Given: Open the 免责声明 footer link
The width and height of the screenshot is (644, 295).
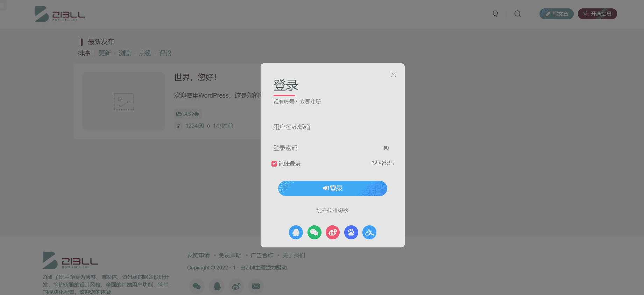Looking at the screenshot, I should pos(230,255).
